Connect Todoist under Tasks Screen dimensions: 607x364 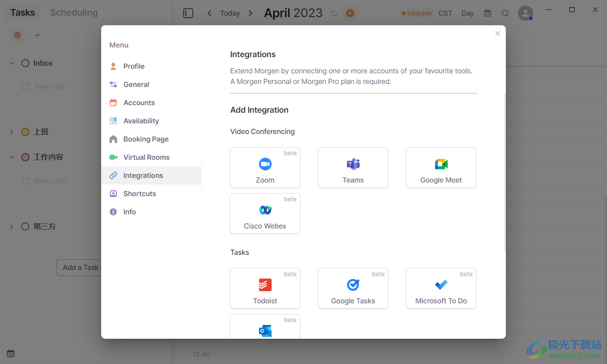[265, 288]
